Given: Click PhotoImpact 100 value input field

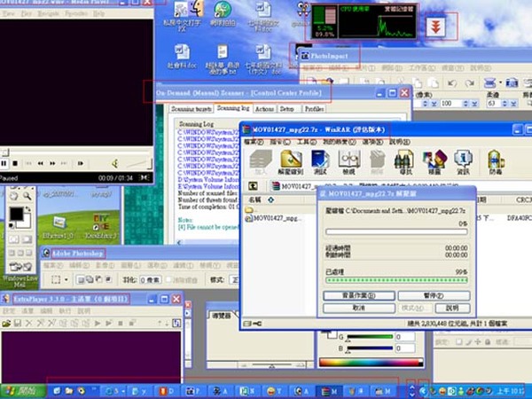Looking at the screenshot, I should coord(451,103).
